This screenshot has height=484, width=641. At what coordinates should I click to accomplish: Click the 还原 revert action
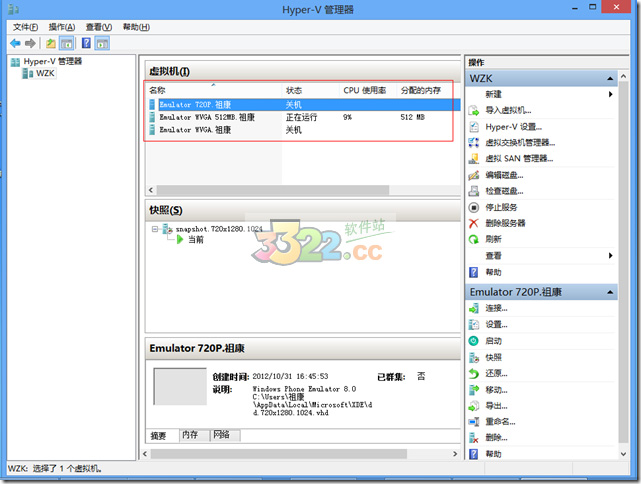tap(496, 373)
